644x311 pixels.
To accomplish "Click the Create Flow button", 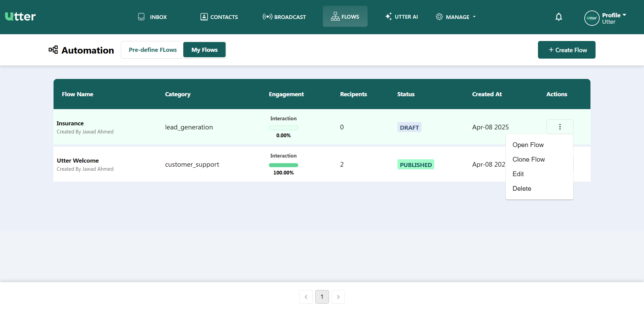I will point(566,50).
